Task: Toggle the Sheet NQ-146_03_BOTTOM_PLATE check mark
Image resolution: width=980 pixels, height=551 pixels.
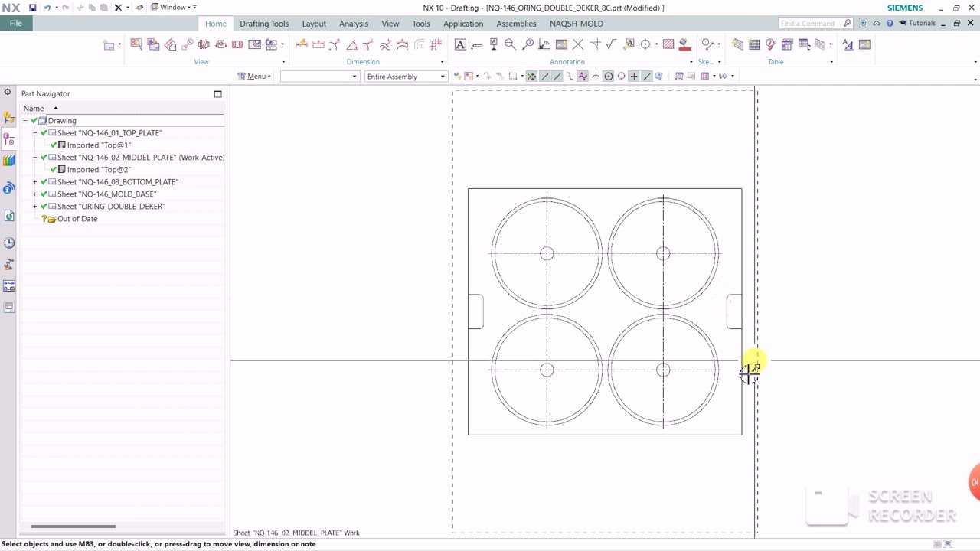Action: pyautogui.click(x=44, y=182)
